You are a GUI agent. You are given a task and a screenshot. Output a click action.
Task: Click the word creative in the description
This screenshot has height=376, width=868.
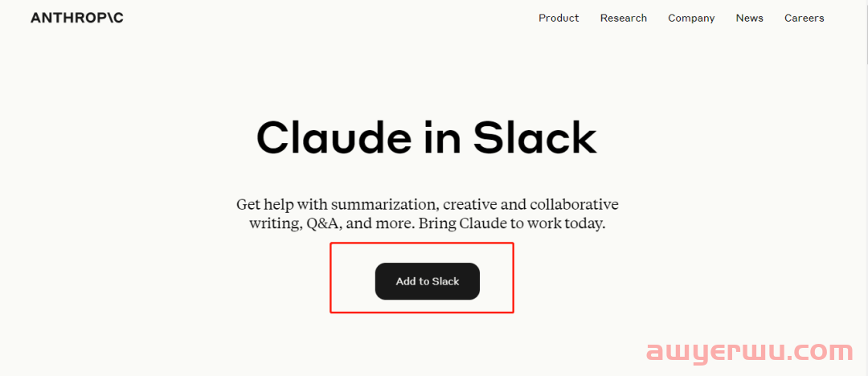470,205
